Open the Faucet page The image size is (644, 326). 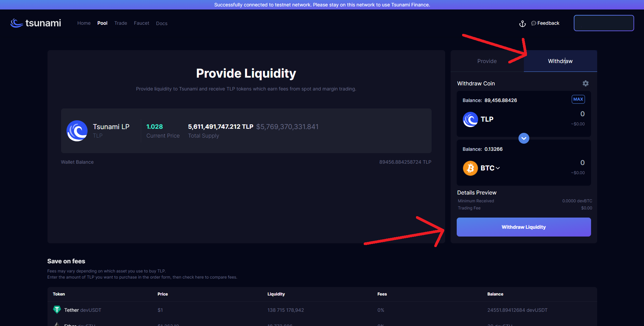coord(141,23)
